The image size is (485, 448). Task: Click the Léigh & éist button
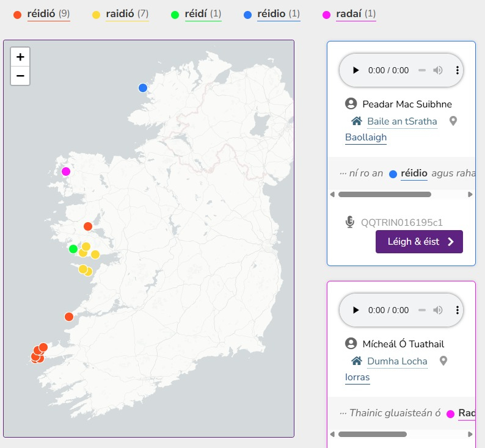pyautogui.click(x=419, y=242)
